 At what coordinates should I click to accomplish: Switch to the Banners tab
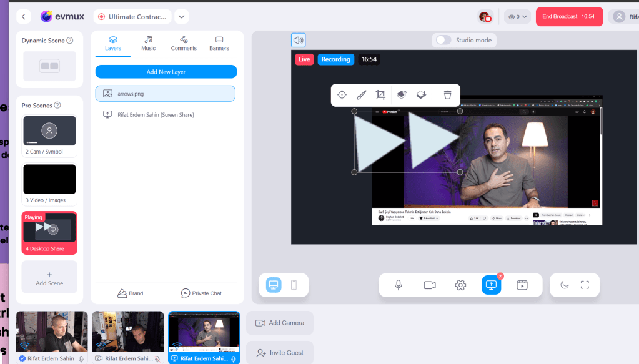coord(219,43)
